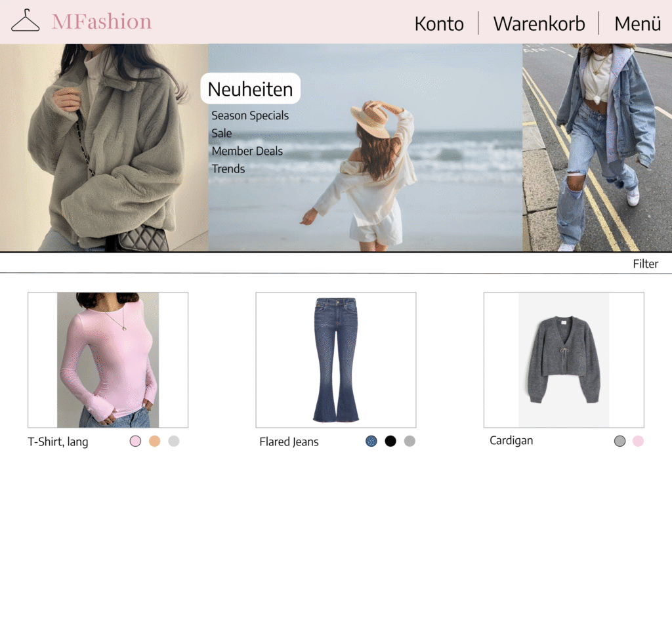Pick the gray swatch for Cardigan
Viewport: 672px width, 639px height.
coord(619,441)
